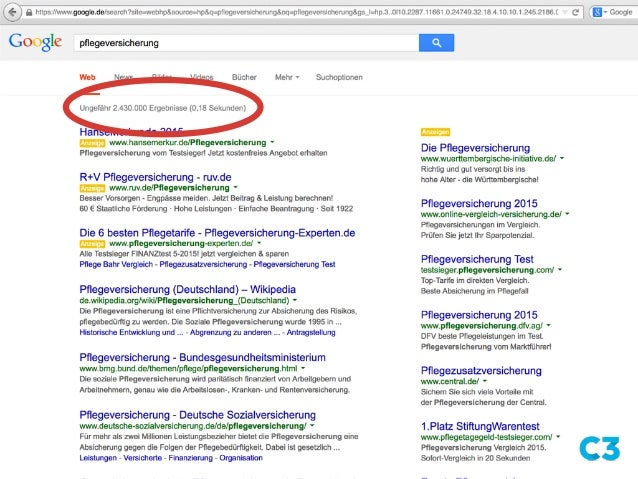The width and height of the screenshot is (638, 479).
Task: Expand arrow next to pflegetagegeld-testsieger.com URL
Action: [x=558, y=437]
